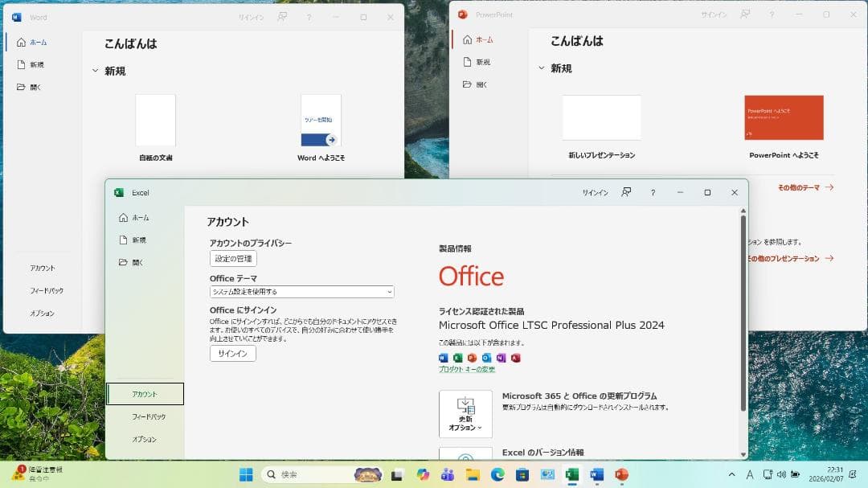Screen dimensions: 868x488
Task: Click the Excel icon in included products list
Action: (458, 358)
